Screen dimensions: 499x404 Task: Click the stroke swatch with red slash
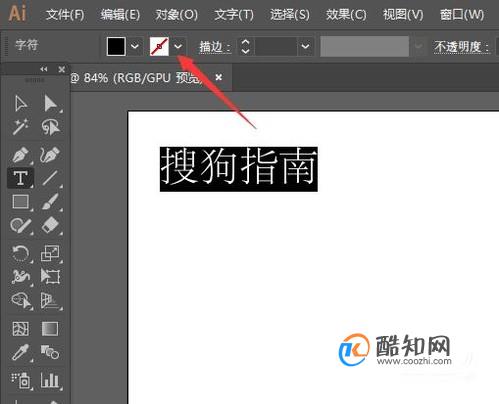[x=159, y=46]
